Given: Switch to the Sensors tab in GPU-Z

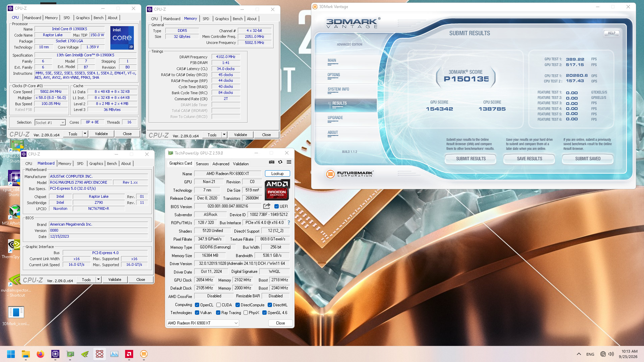Looking at the screenshot, I should [202, 164].
